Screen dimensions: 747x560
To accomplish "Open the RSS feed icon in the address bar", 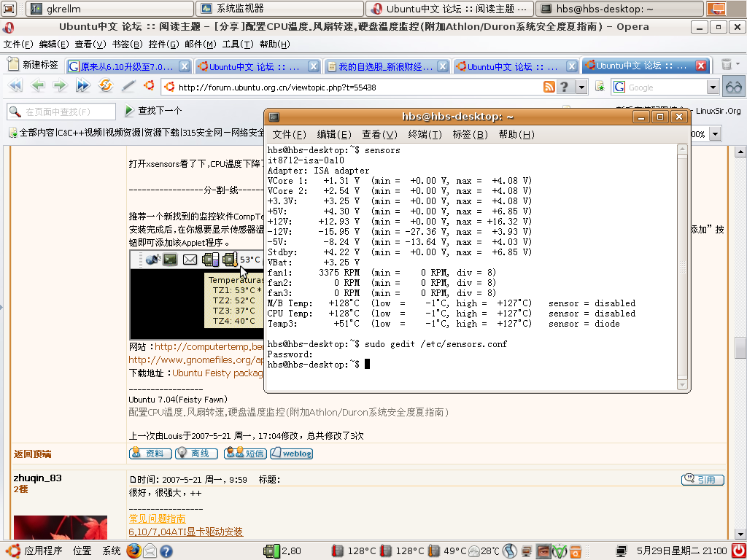I will 549,87.
